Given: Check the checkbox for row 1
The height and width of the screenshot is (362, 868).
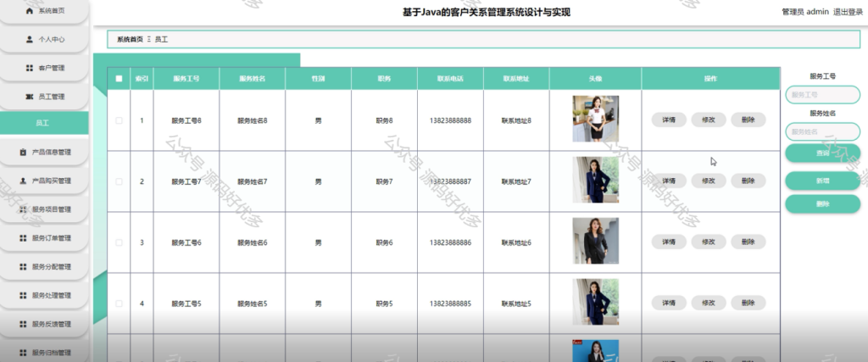Looking at the screenshot, I should click(x=119, y=120).
